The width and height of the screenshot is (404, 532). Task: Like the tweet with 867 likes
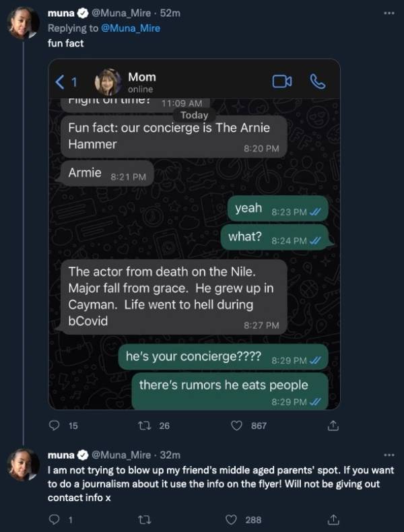pyautogui.click(x=236, y=425)
